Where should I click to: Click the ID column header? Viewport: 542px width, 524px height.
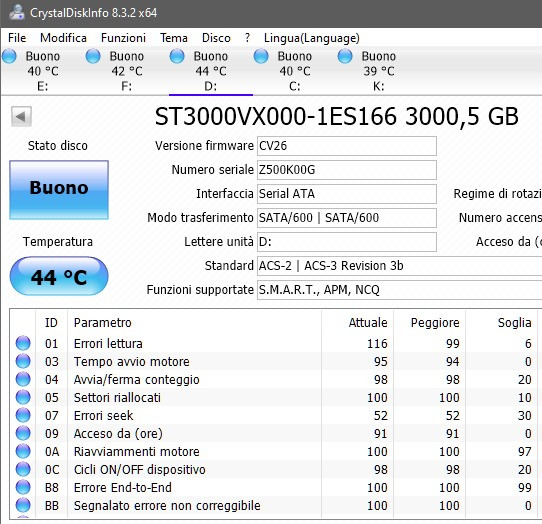pos(51,322)
